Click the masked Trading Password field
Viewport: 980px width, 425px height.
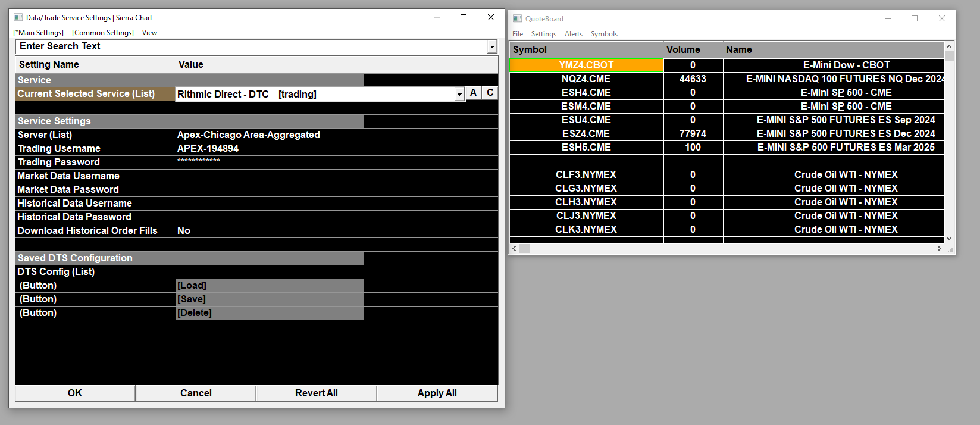(270, 162)
